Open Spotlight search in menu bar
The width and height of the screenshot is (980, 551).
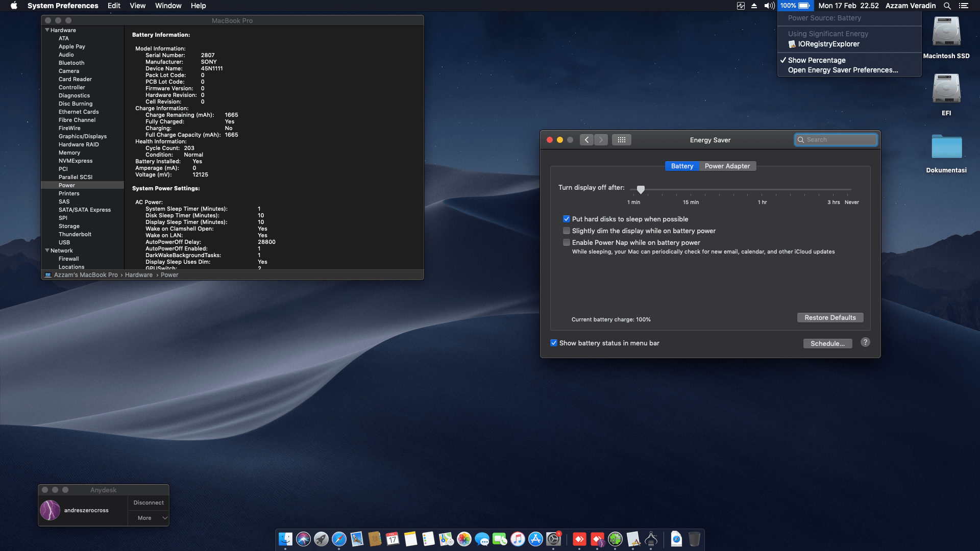pos(947,6)
